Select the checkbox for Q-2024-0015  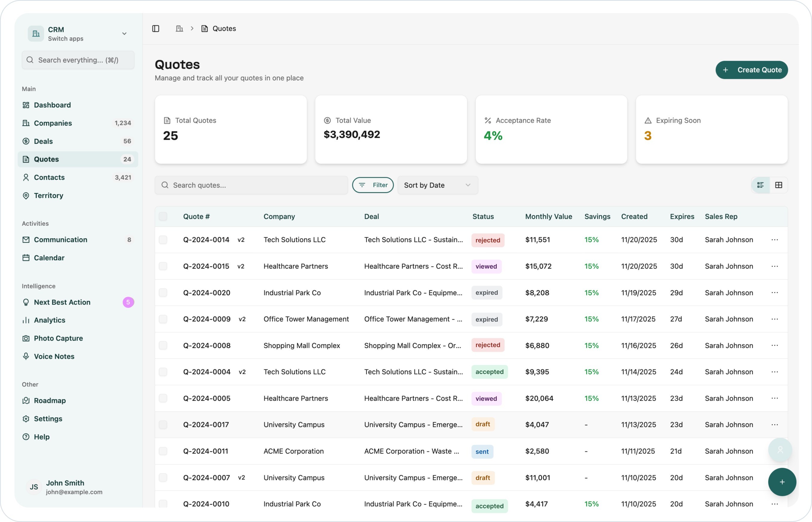click(x=163, y=266)
